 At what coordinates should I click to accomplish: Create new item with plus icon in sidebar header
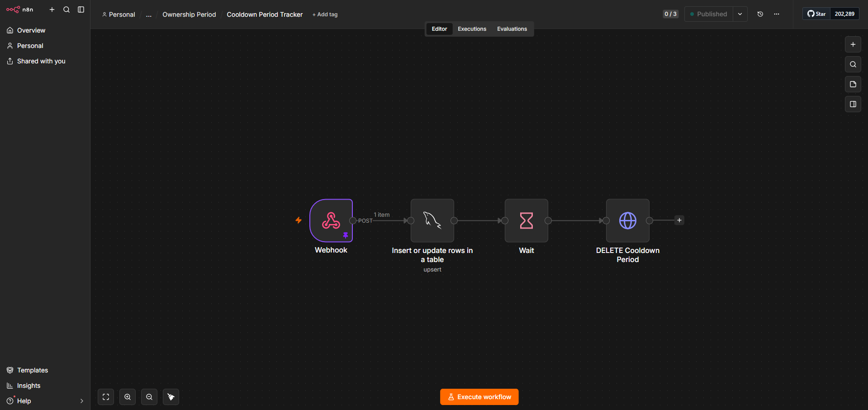tap(52, 10)
